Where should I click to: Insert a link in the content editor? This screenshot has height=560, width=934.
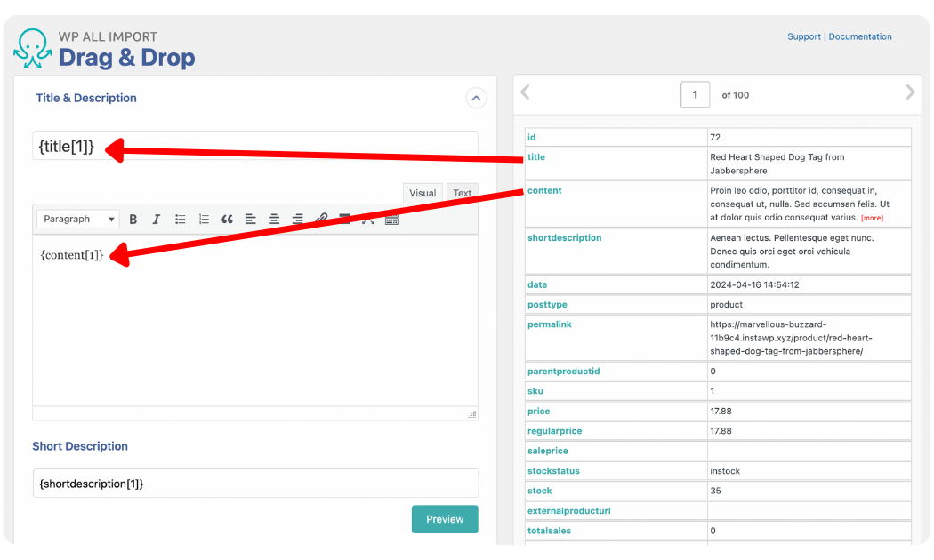[x=321, y=219]
